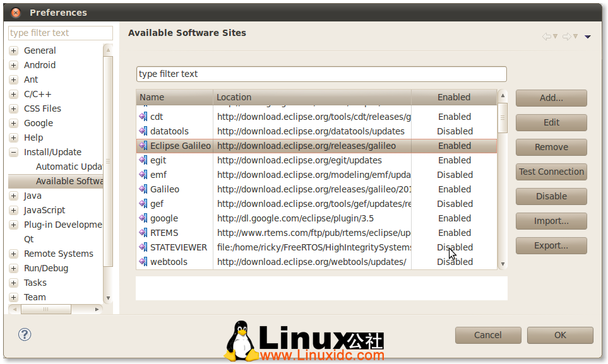Toggle the Enabled status of datatools
608x364 pixels.
coord(454,131)
